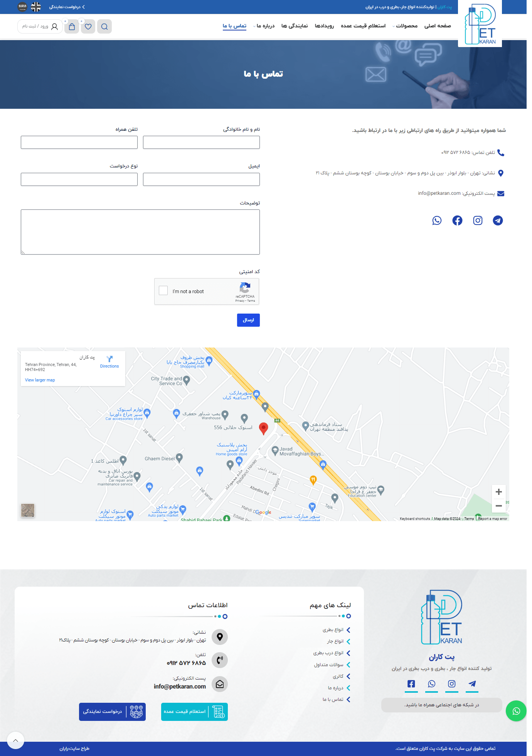Open footer link تماس با ما
532x756 pixels.
[x=333, y=699]
